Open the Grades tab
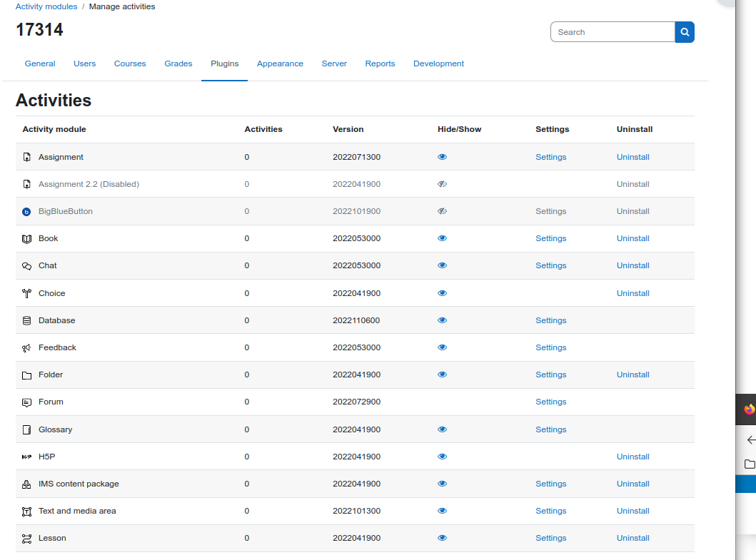 (178, 63)
